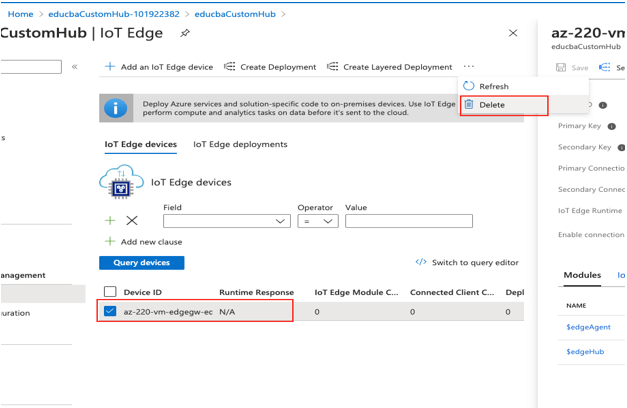Select the Modules tab in device pane
The image size is (627, 408).
pos(582,275)
